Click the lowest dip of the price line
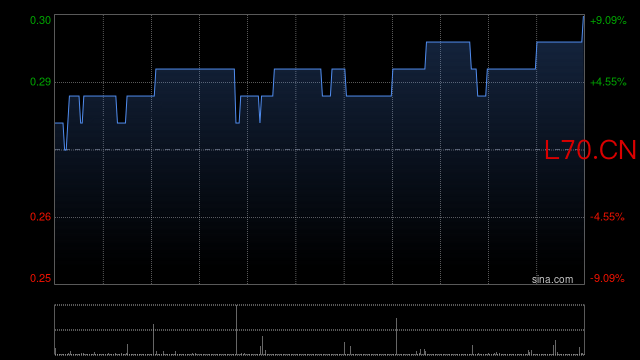This screenshot has width=640, height=360. 65,149
